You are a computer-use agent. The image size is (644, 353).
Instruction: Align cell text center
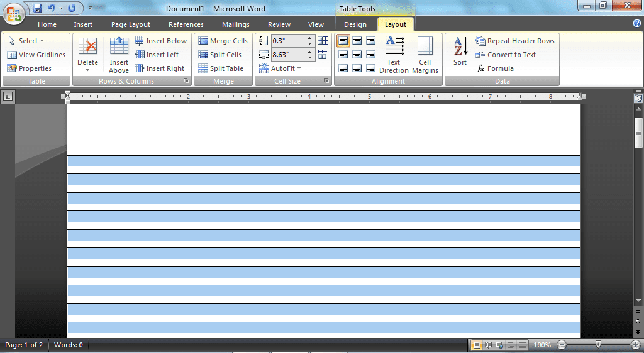pyautogui.click(x=357, y=55)
